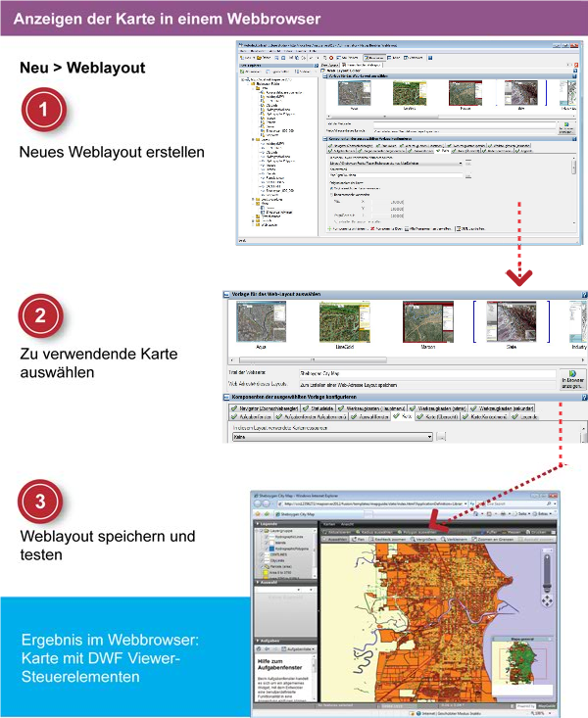This screenshot has height=718, width=588.
Task: Open help for the Vorlage section
Action: (584, 295)
